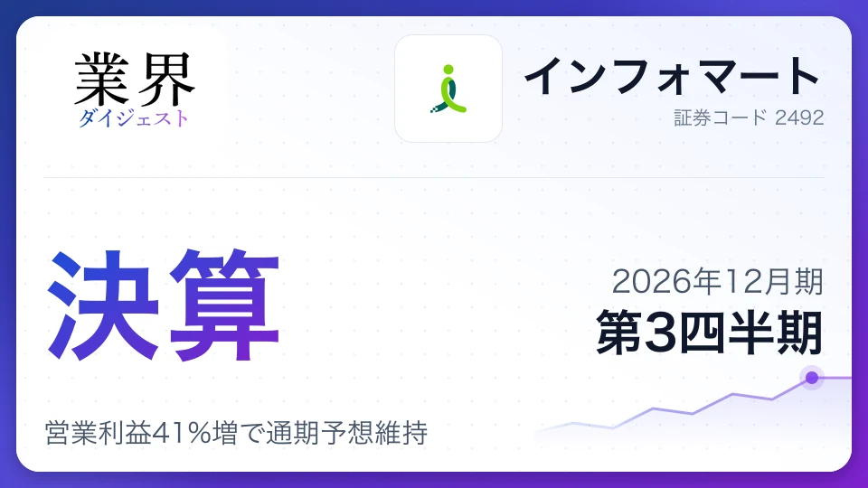Click the pixelated tail of Infomart logo
868x488 pixels.
point(436,108)
